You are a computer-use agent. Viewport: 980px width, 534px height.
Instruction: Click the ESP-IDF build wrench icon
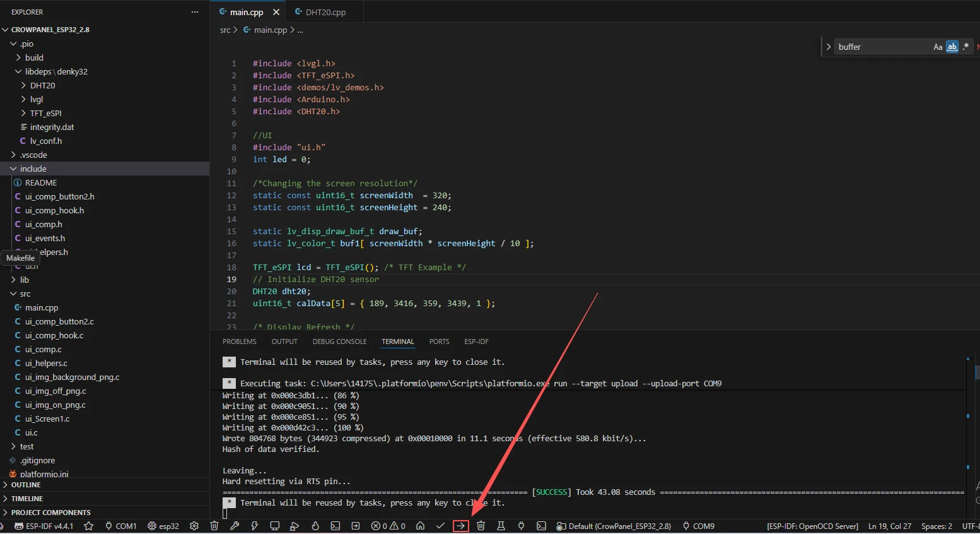[x=235, y=526]
